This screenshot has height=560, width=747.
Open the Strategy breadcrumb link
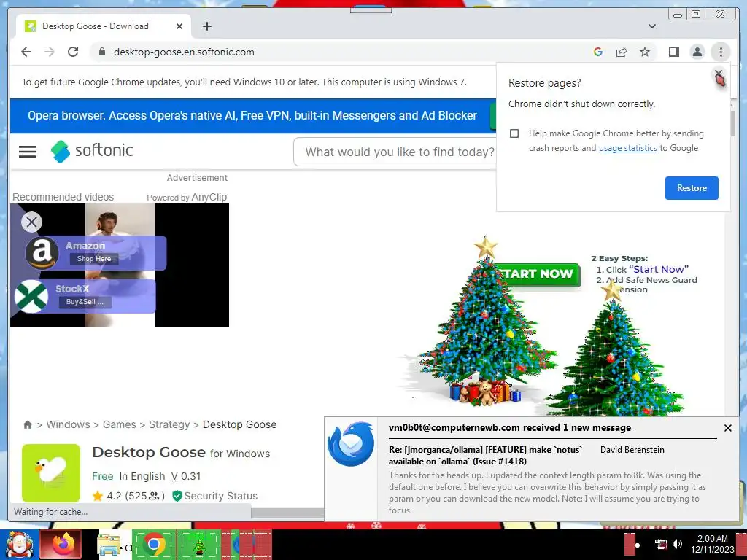[x=169, y=424]
